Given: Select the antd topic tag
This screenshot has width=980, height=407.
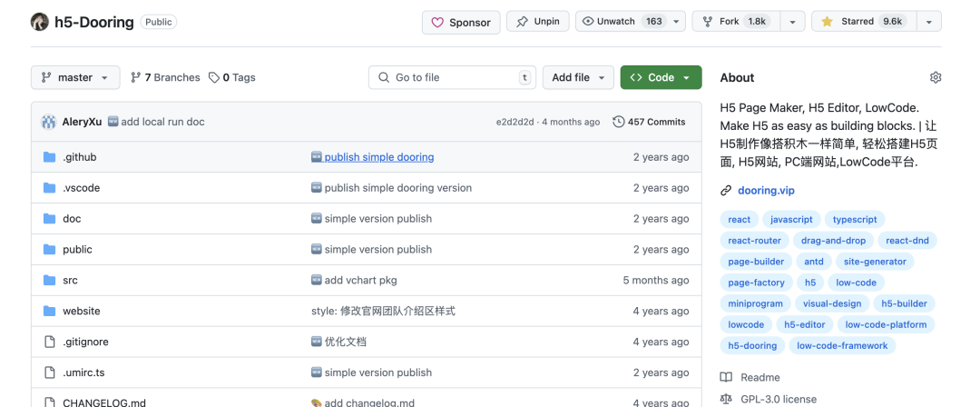Looking at the screenshot, I should click(x=814, y=261).
